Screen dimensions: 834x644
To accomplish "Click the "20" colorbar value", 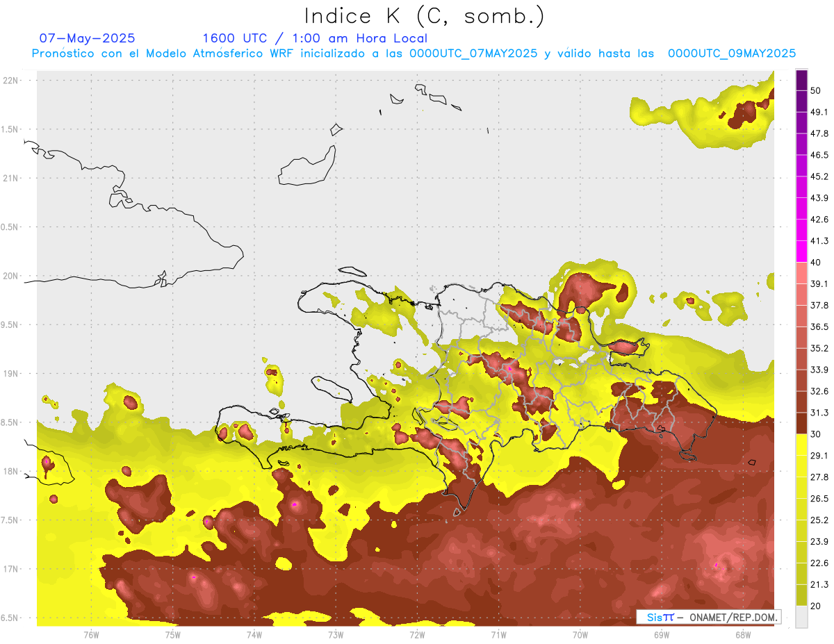I will pyautogui.click(x=816, y=606).
